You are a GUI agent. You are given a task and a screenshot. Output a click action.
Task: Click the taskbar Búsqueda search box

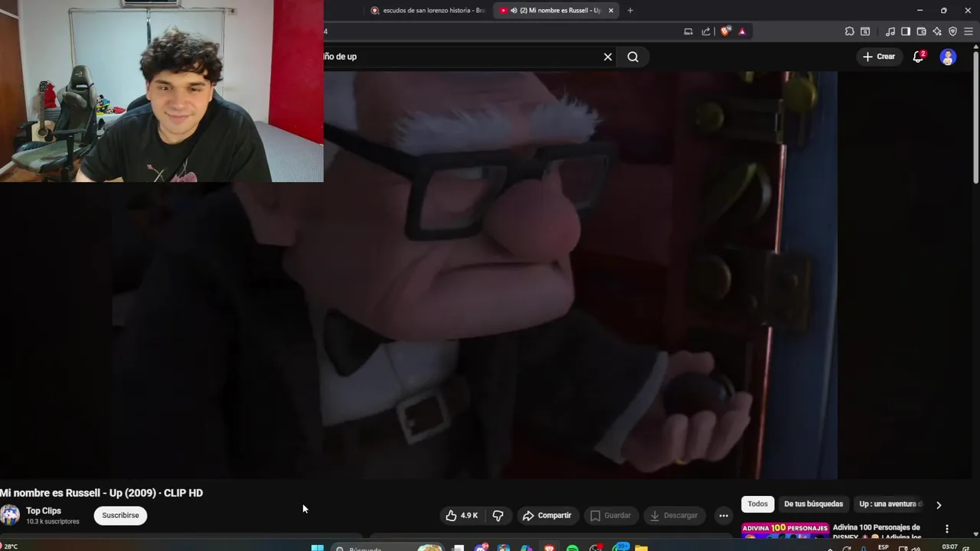[x=389, y=548]
